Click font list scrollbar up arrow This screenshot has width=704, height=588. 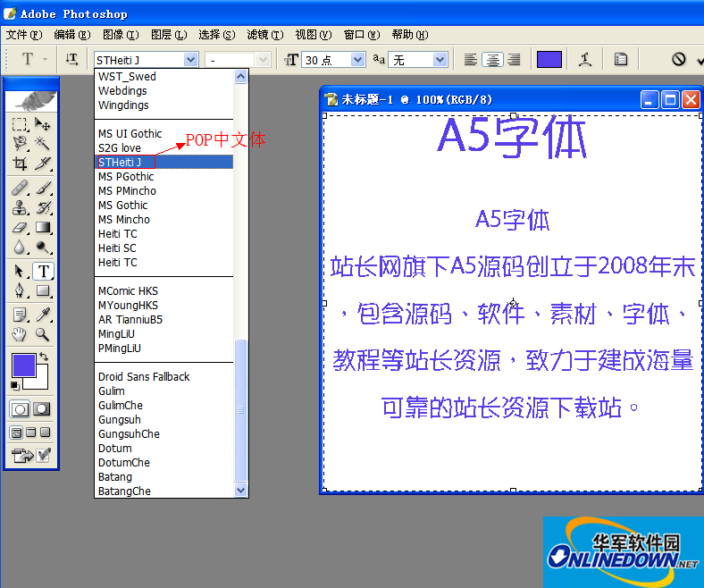click(x=240, y=77)
